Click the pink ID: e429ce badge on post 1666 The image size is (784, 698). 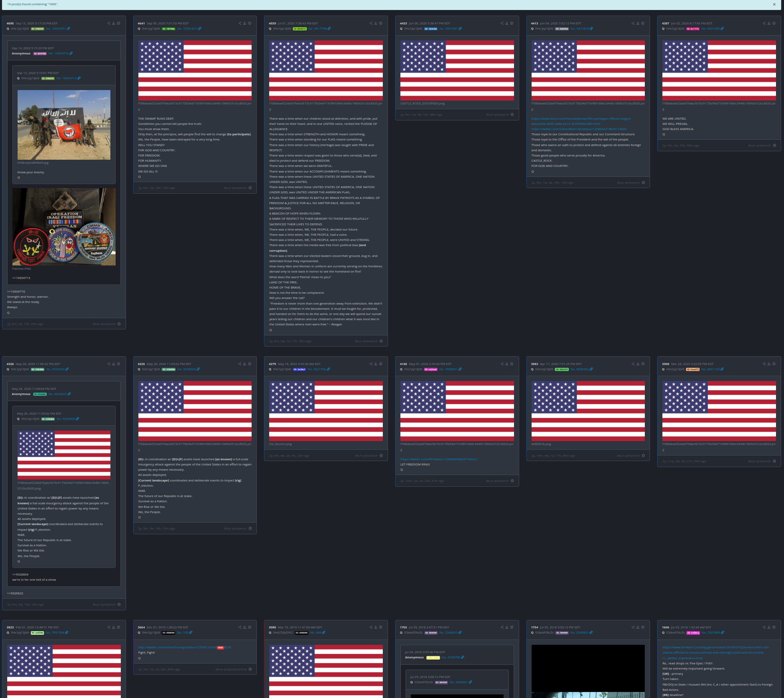[x=693, y=633]
